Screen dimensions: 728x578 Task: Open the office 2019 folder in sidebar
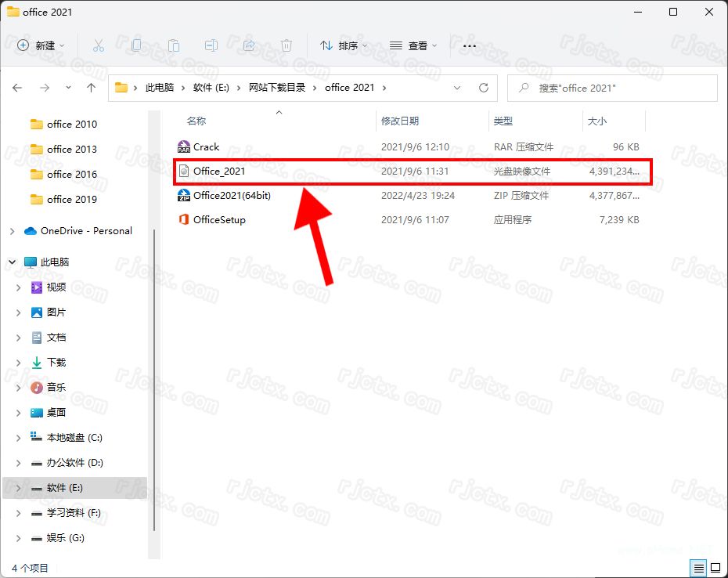tap(70, 199)
